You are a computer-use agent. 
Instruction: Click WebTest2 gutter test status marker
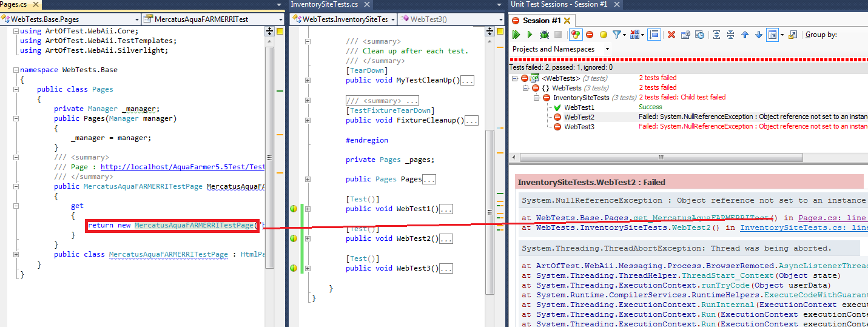point(294,238)
